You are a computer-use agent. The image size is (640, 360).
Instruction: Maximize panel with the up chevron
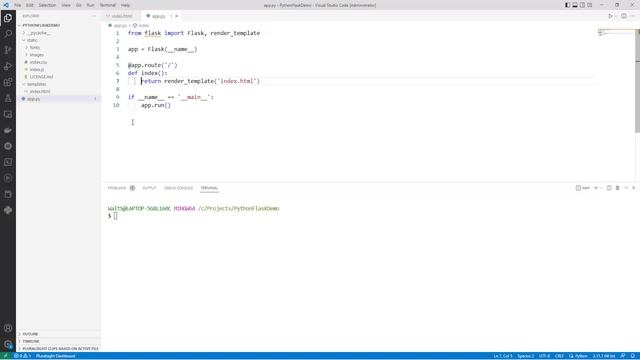coord(626,188)
